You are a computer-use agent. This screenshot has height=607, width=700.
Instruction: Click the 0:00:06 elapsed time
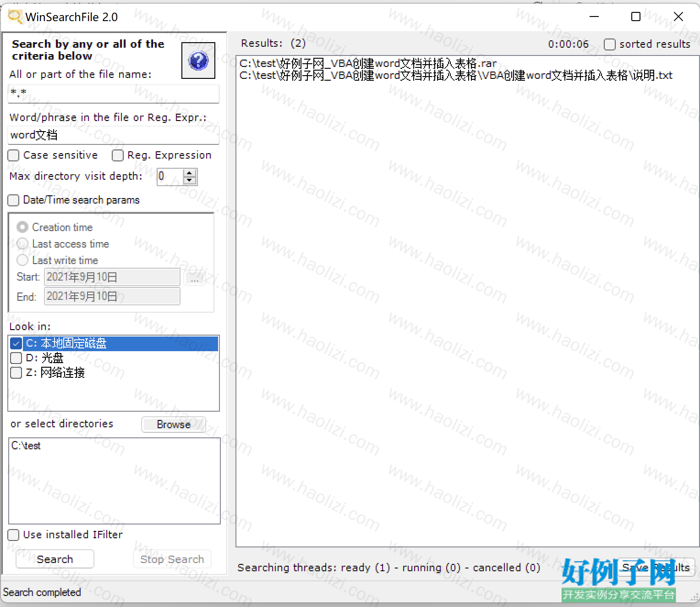pos(569,44)
